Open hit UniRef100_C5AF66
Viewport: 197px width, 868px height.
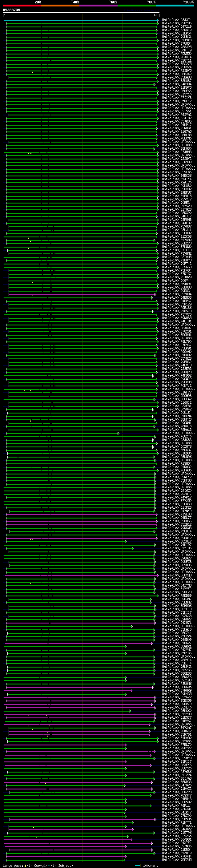(177, 91)
